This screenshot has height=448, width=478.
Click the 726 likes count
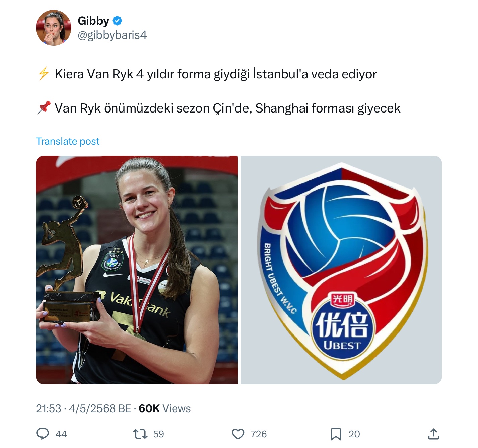tap(259, 434)
